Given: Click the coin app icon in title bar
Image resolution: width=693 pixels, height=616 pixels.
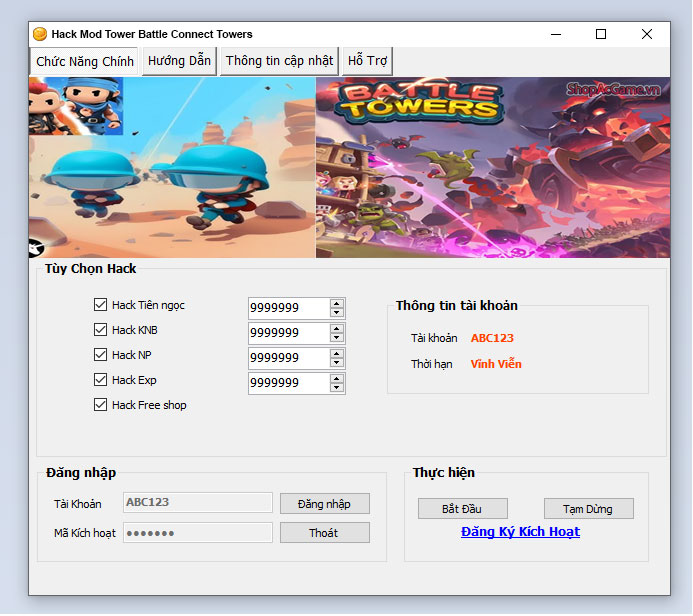Looking at the screenshot, I should tap(40, 34).
